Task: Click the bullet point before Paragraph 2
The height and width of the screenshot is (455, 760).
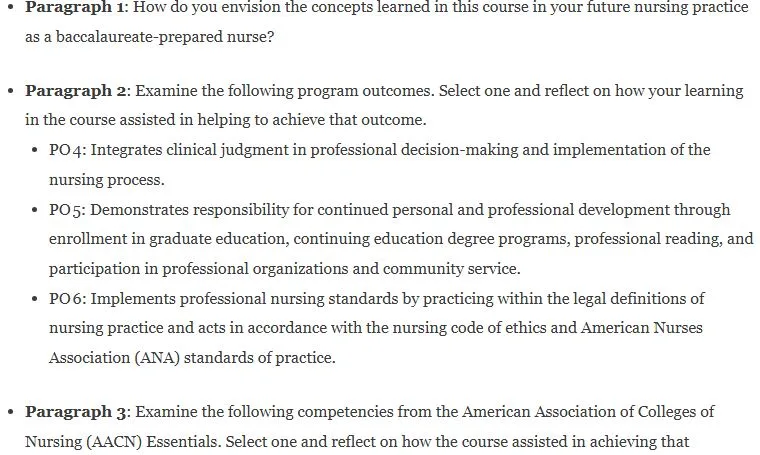Action: click(11, 92)
